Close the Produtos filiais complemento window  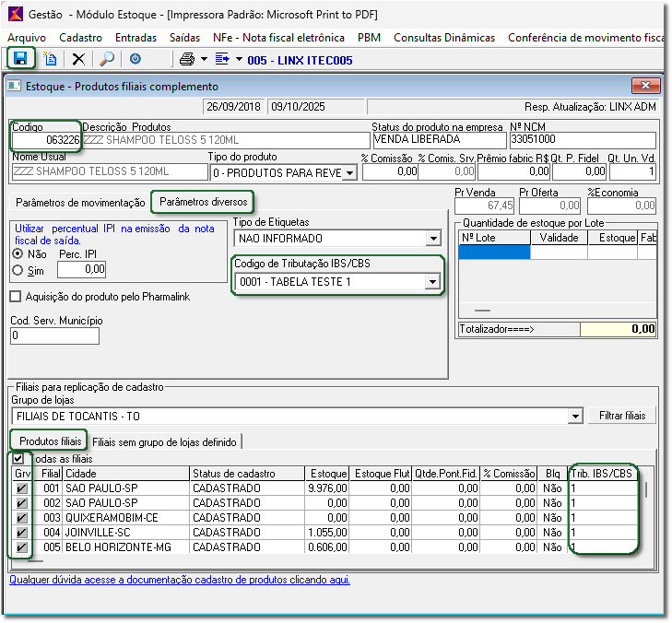coord(643,86)
